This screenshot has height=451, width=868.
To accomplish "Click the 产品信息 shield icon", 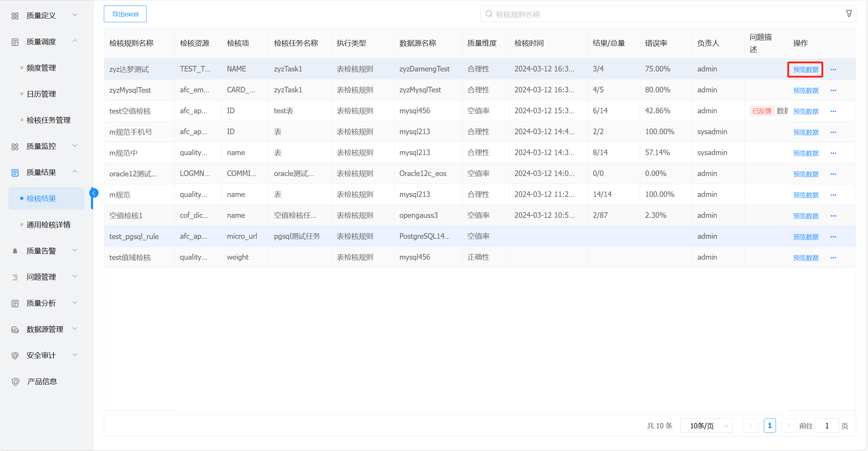I will point(15,382).
